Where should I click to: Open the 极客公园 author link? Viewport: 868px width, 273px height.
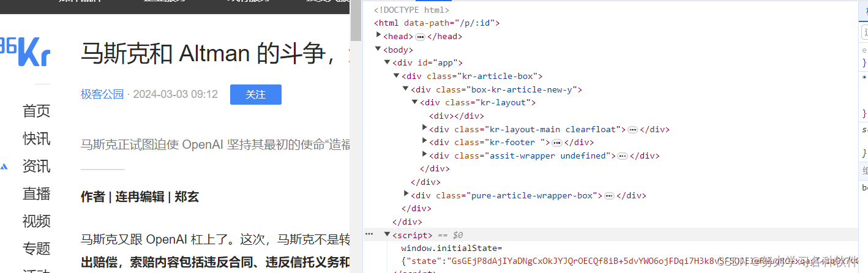(x=102, y=94)
